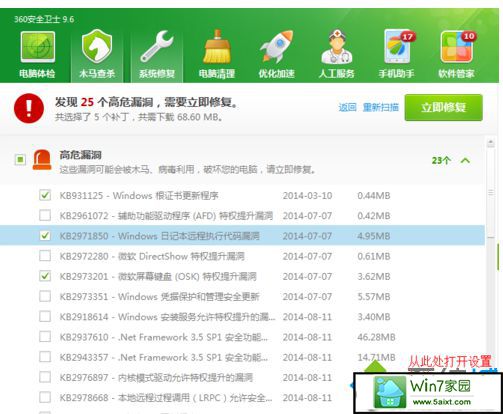The image size is (503, 414).
Task: Select the KB2937610 .Net Framework row text
Action: click(164, 337)
